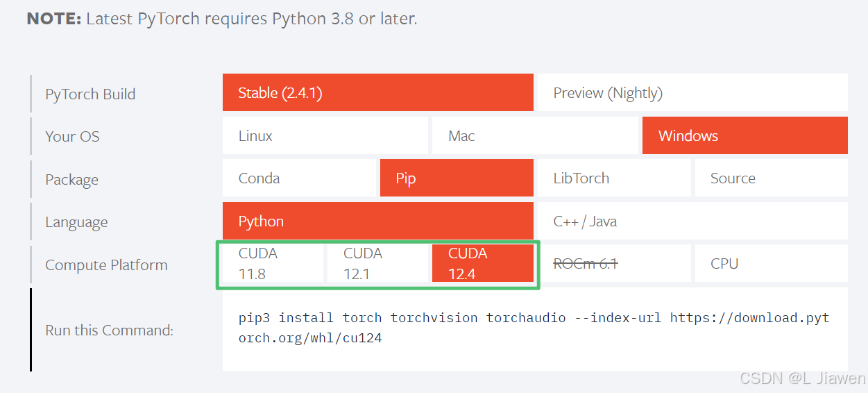The image size is (868, 393).
Task: Click the Run this Command label
Action: (x=109, y=330)
